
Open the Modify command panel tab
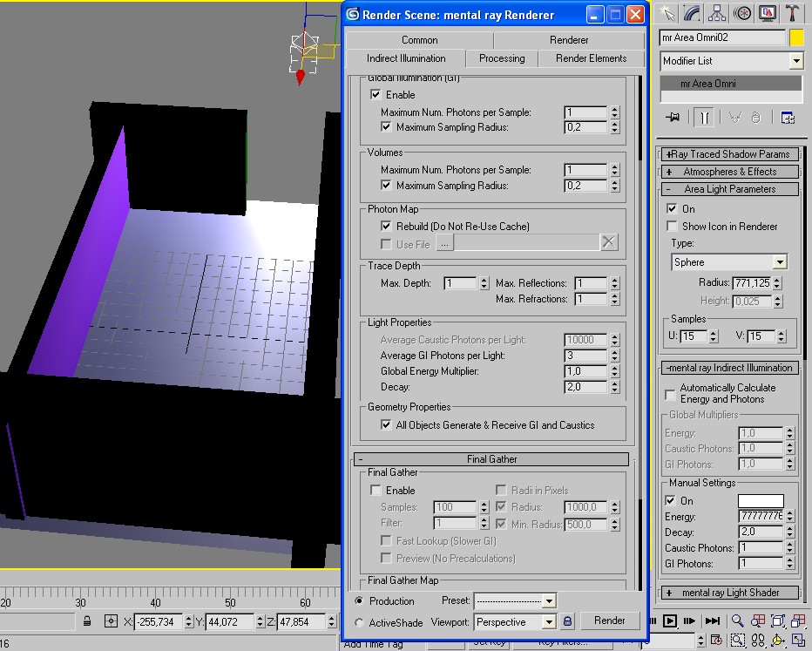692,13
